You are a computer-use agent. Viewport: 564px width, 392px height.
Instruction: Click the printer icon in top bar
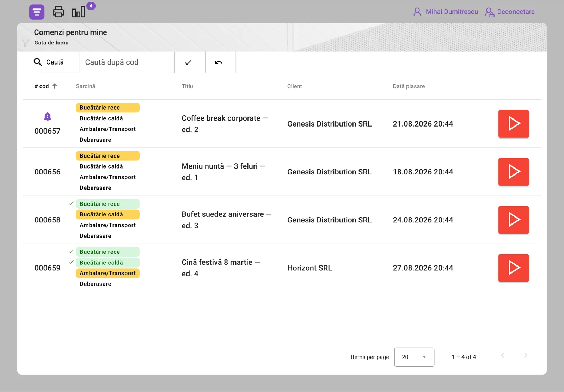(x=58, y=12)
